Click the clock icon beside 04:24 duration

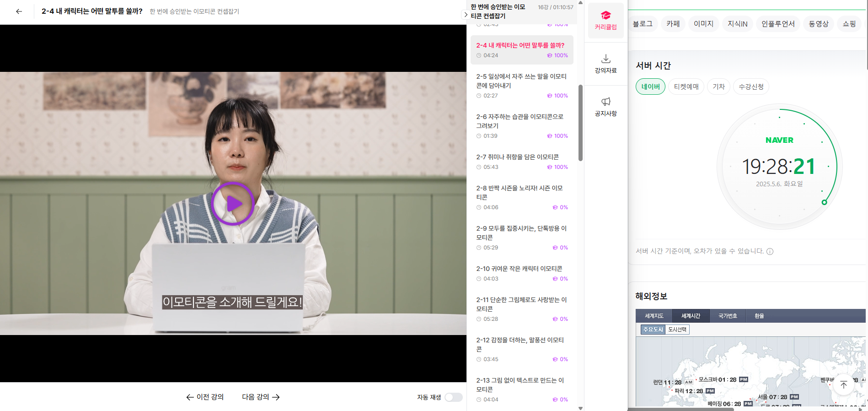tap(479, 55)
